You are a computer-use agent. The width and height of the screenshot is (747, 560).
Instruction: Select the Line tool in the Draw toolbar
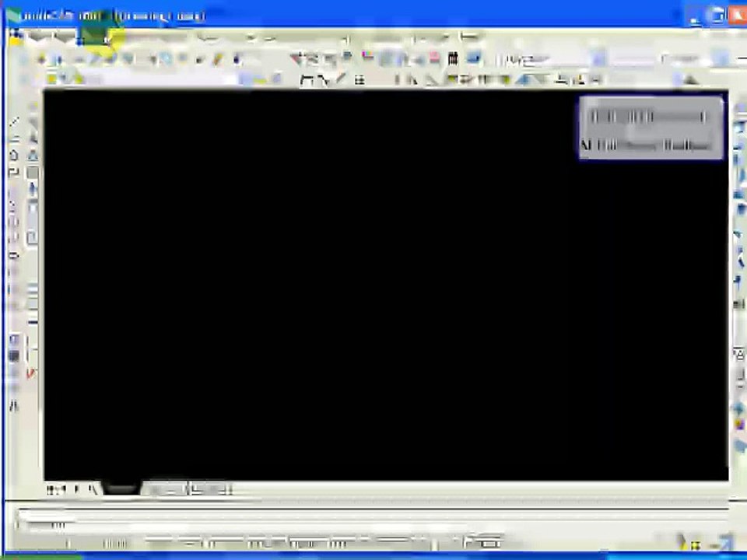coord(14,122)
